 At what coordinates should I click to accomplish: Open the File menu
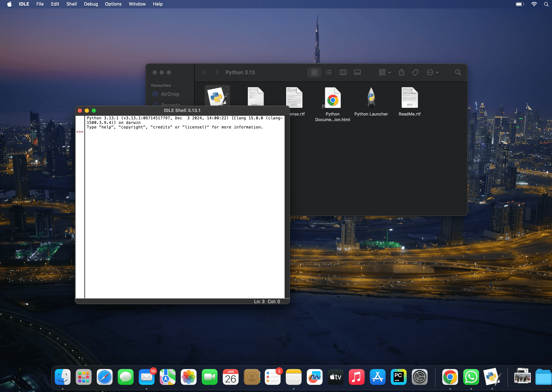tap(40, 4)
